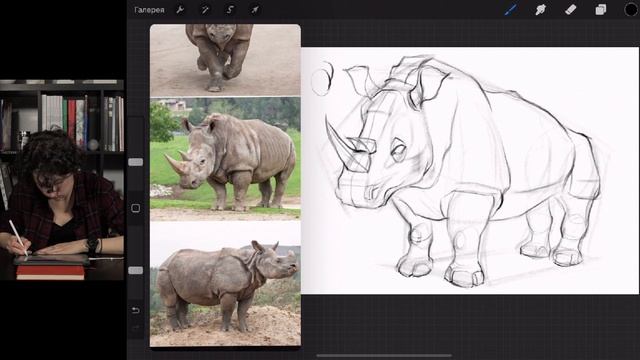Tap the Indian rhino on dirt photo
Viewport: 640px width, 360px height.
(x=225, y=284)
